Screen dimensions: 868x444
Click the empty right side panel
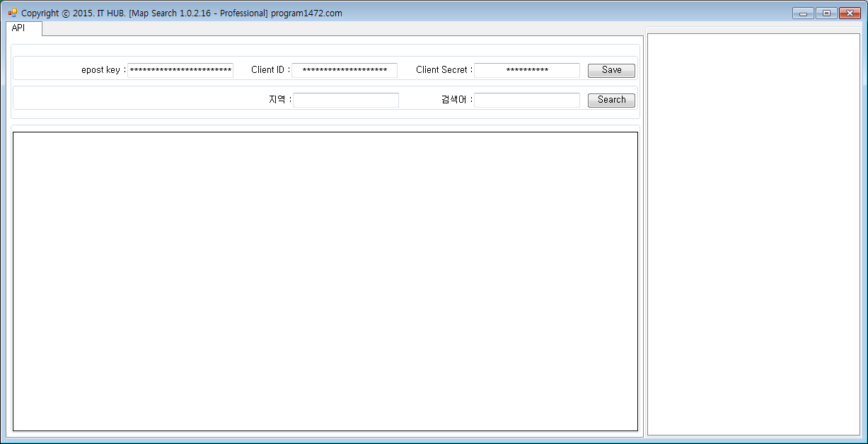753,234
